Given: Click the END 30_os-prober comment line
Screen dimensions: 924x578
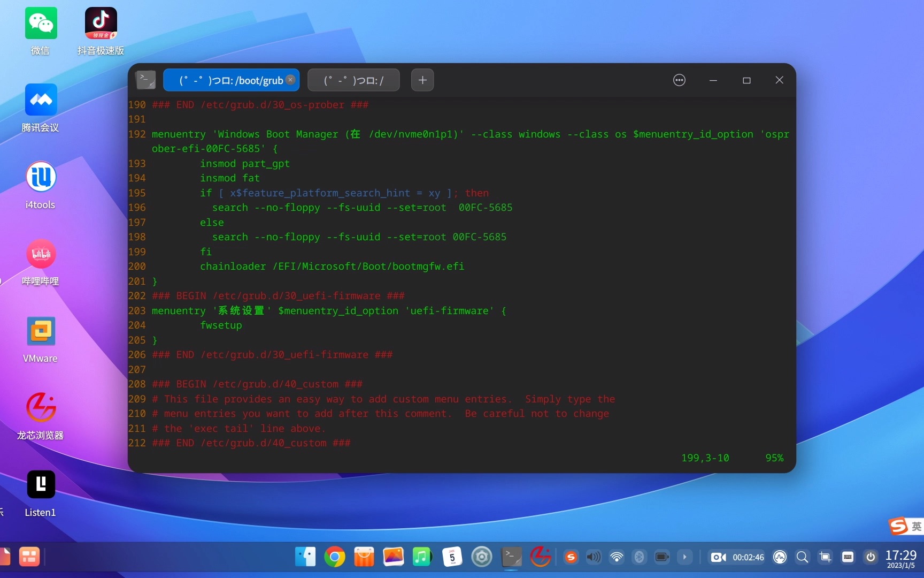Looking at the screenshot, I should [x=260, y=104].
